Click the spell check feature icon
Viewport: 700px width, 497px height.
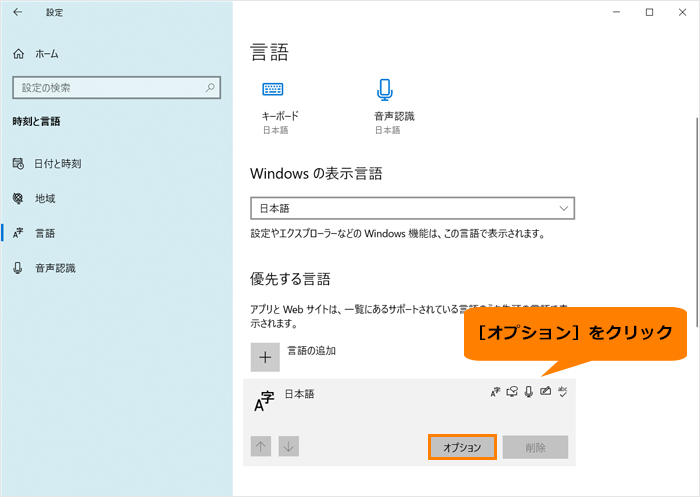[562, 392]
